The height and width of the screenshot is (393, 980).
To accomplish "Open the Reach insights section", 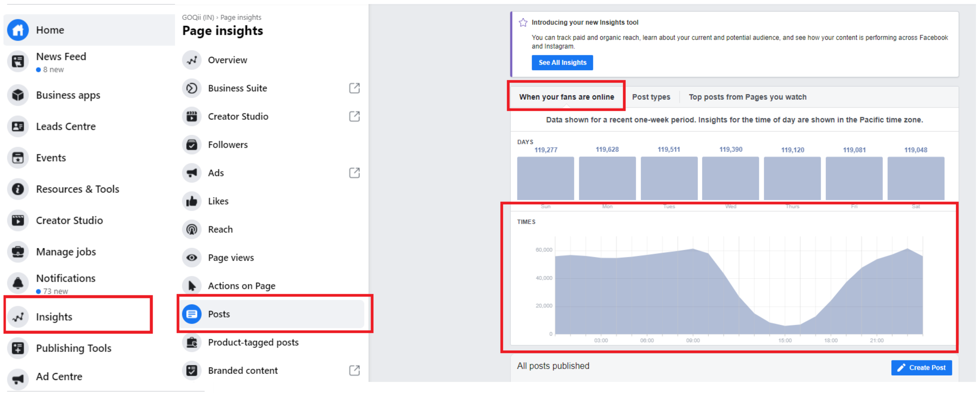I will tap(220, 229).
